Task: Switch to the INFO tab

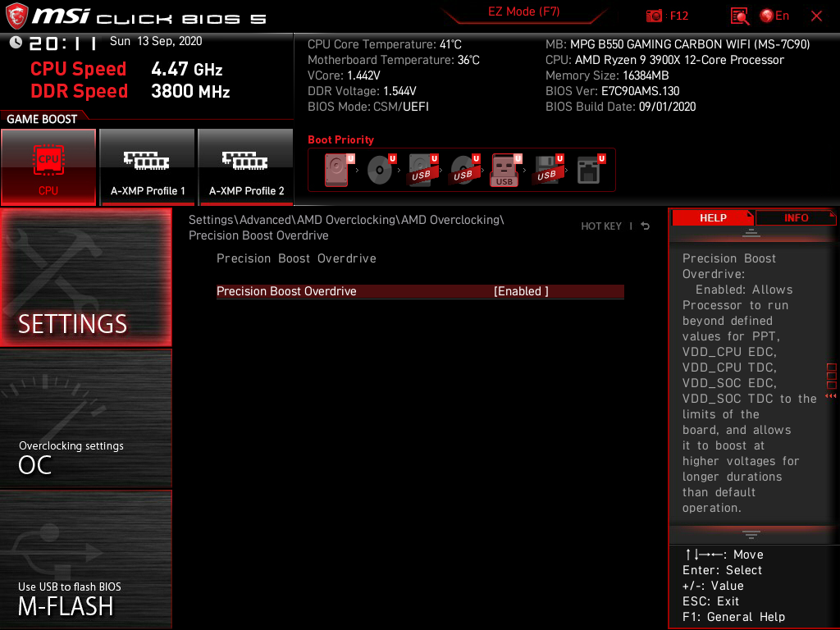Action: [x=796, y=218]
